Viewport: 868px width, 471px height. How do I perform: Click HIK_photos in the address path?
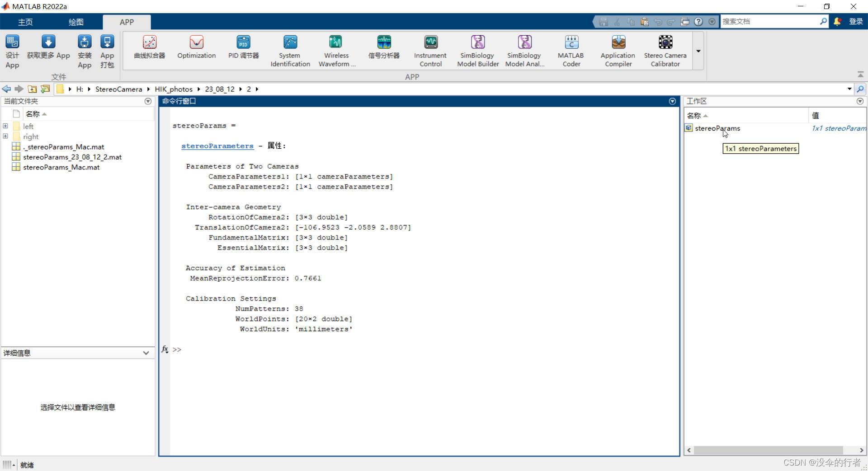tap(174, 89)
